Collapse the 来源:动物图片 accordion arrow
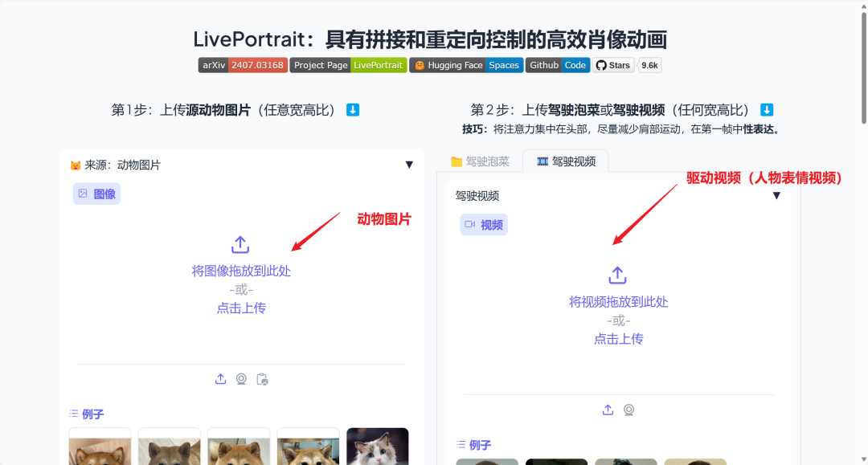 pos(409,165)
